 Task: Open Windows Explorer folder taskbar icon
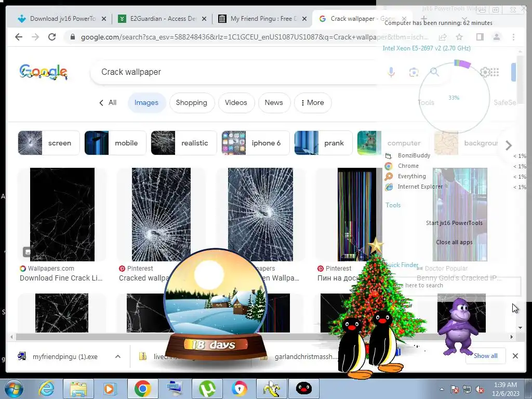(x=78, y=389)
